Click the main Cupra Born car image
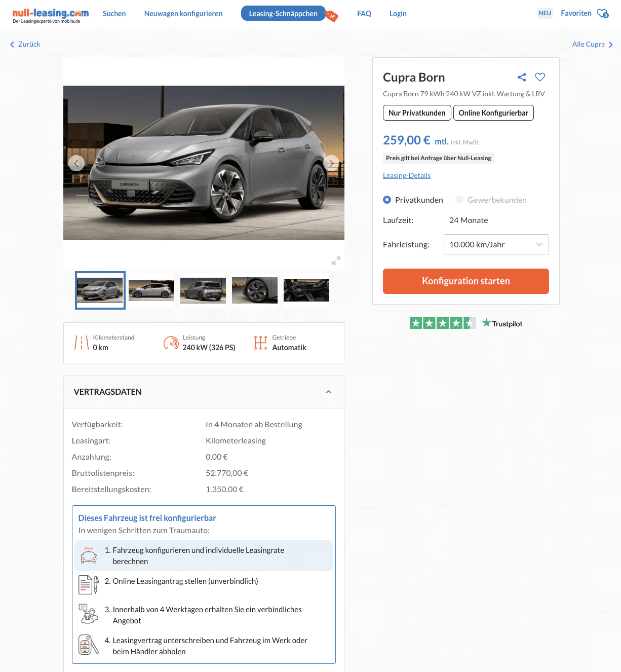The height and width of the screenshot is (672, 621). point(204,163)
